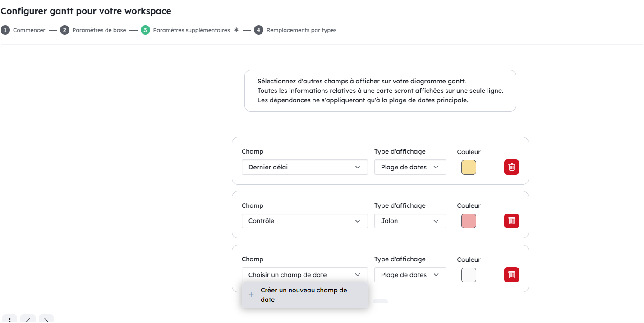Open the three-dot options menu
The height and width of the screenshot is (323, 644).
tap(9, 319)
